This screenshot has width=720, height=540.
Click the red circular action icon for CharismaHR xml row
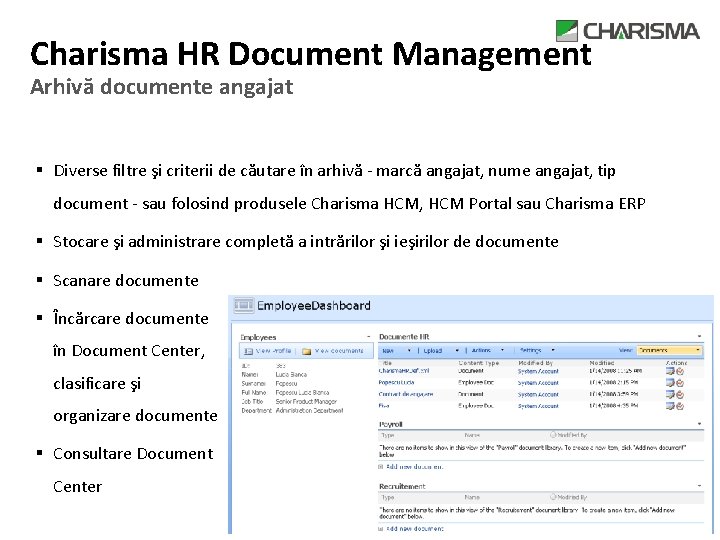point(680,371)
